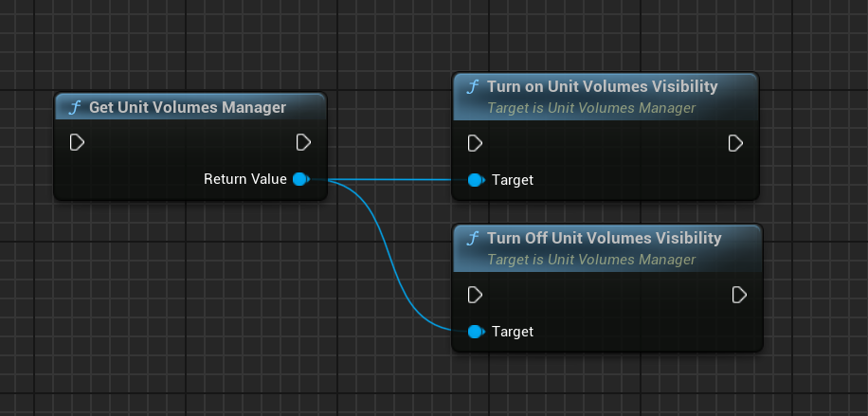Image resolution: width=868 pixels, height=416 pixels.
Task: Select the Turn Off Unit Volumes Visibility node title
Action: [x=604, y=239]
